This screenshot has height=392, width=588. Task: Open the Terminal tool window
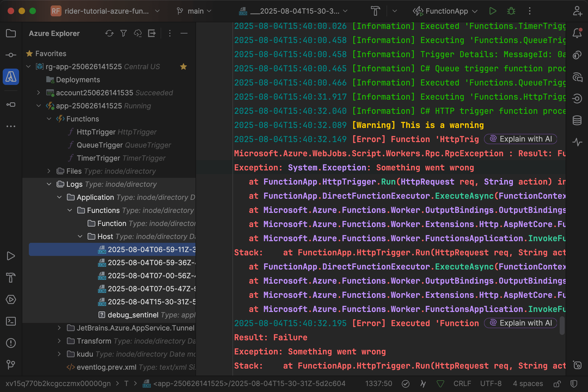(x=11, y=321)
